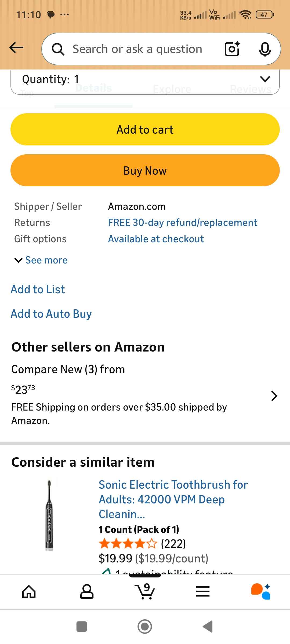
Task: Open Available at checkout gift link
Action: pos(156,239)
